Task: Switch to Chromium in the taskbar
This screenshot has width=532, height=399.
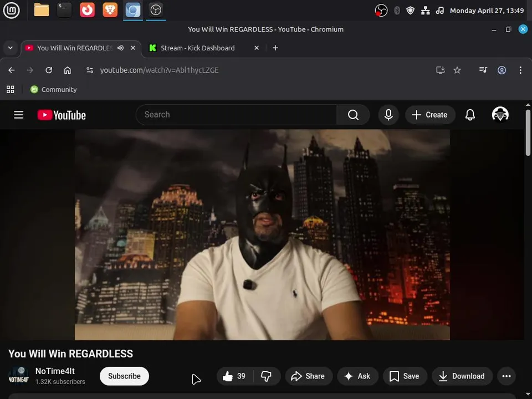Action: click(x=133, y=10)
